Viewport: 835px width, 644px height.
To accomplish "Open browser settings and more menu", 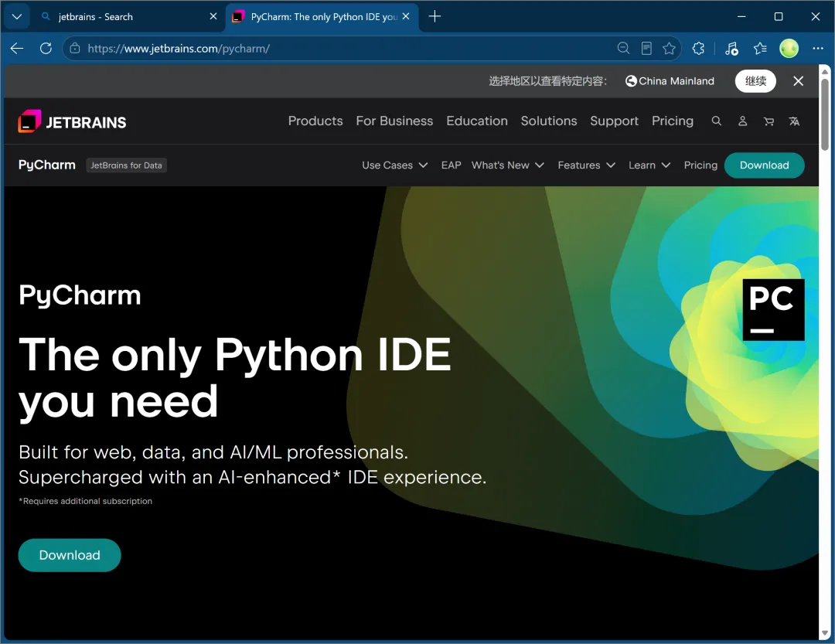I will click(x=818, y=49).
